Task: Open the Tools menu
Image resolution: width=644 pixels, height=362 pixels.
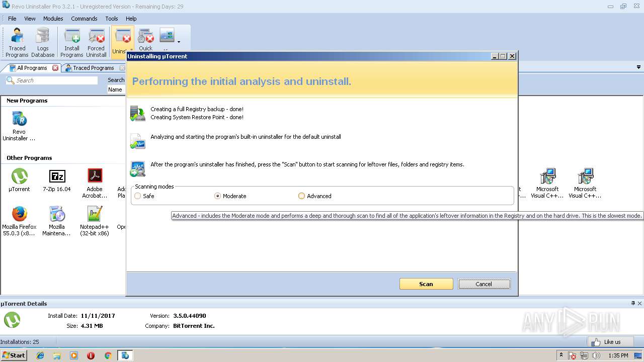Action: [112, 19]
